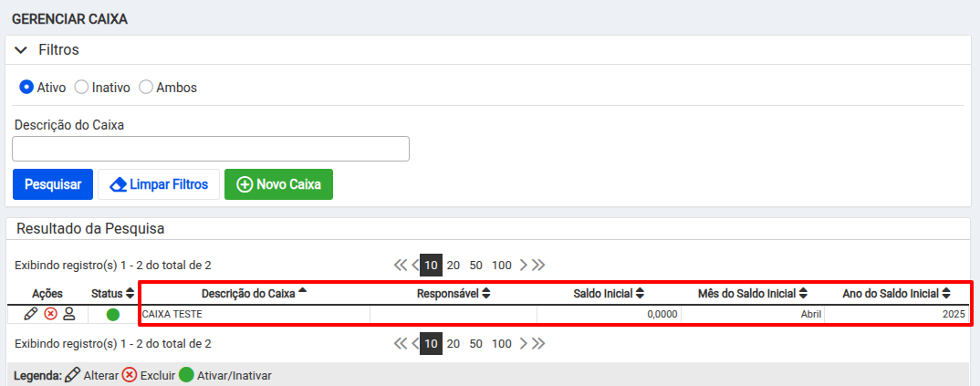Go to last page in top paginator
Screen dimensions: 980x386
[538, 265]
